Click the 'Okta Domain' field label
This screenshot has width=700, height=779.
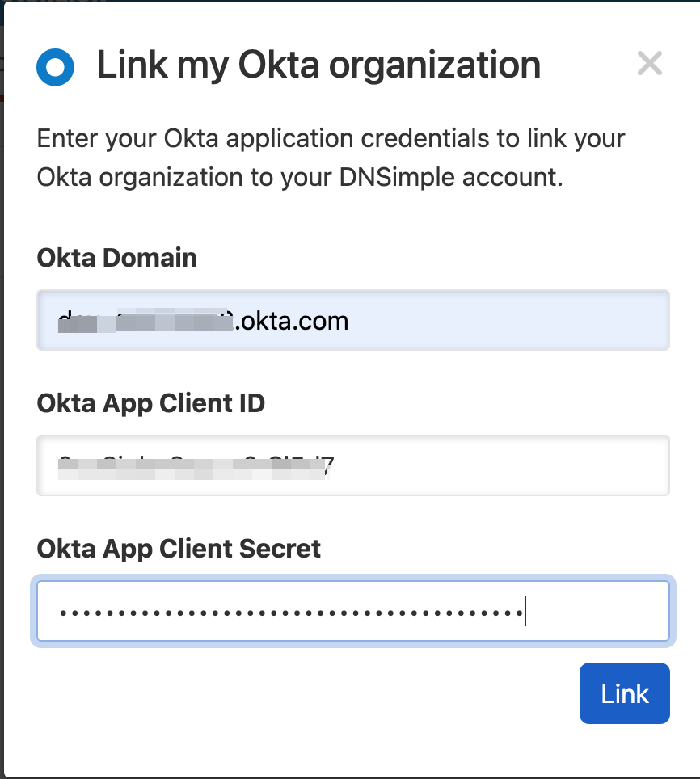[x=116, y=257]
